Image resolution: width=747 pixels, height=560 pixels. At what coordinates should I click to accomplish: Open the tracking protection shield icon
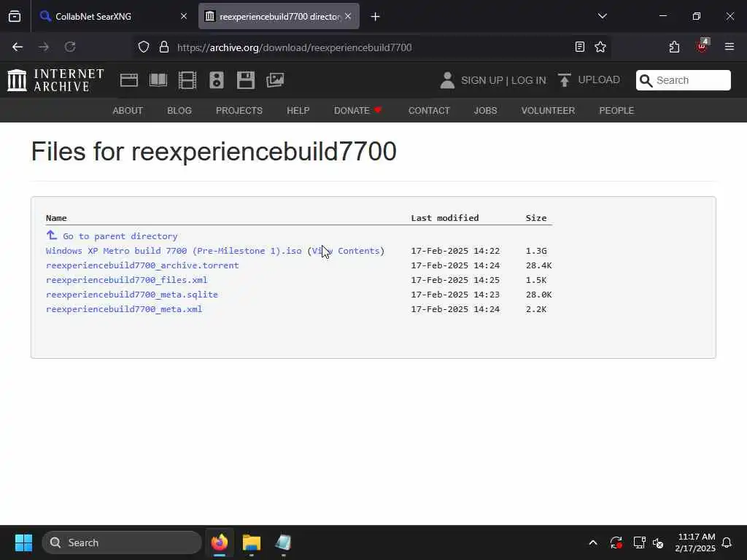pyautogui.click(x=144, y=47)
